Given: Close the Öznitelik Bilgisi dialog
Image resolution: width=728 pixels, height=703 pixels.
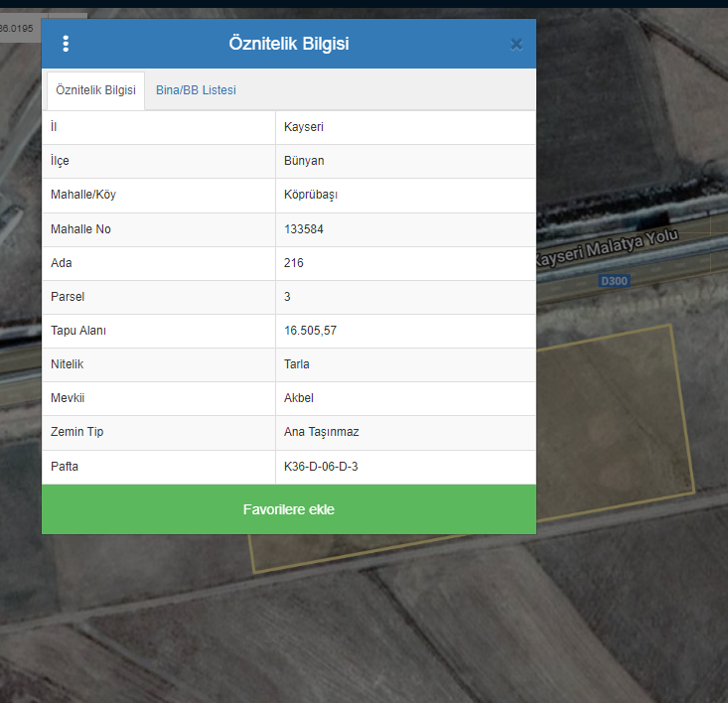Looking at the screenshot, I should pyautogui.click(x=516, y=45).
